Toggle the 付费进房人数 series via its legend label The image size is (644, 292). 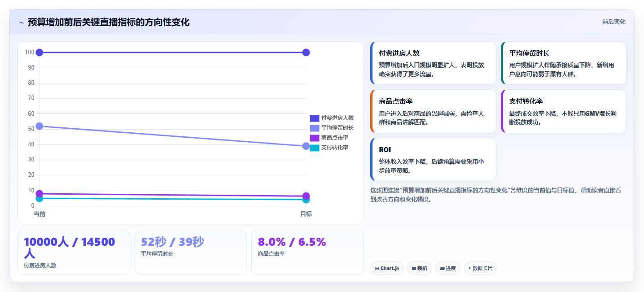[x=337, y=118]
